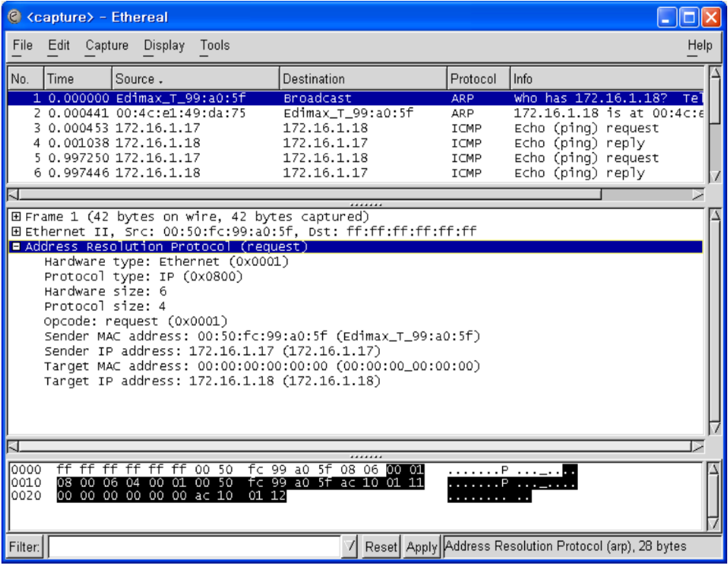Select the Hardware type: Ethernet field
This screenshot has width=728, height=566.
[167, 261]
